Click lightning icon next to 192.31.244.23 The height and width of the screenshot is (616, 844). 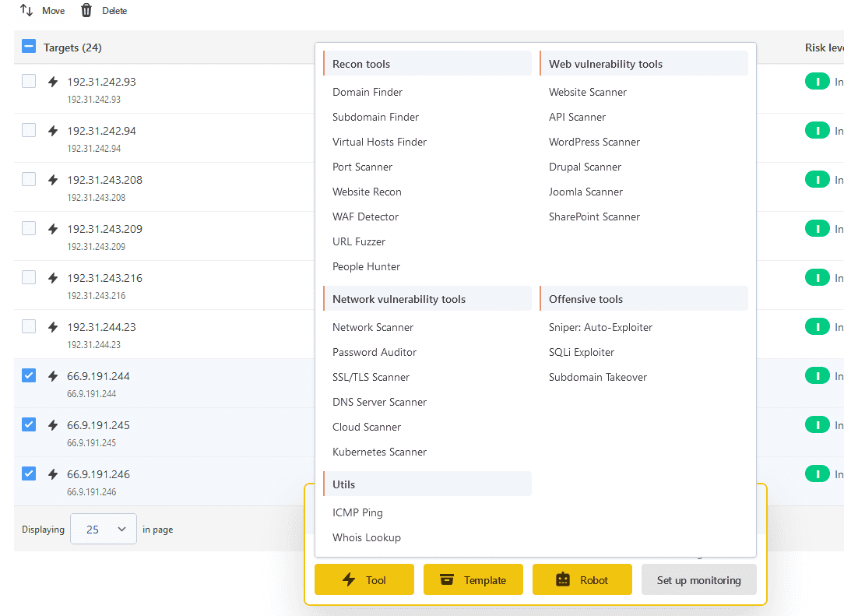click(x=53, y=327)
